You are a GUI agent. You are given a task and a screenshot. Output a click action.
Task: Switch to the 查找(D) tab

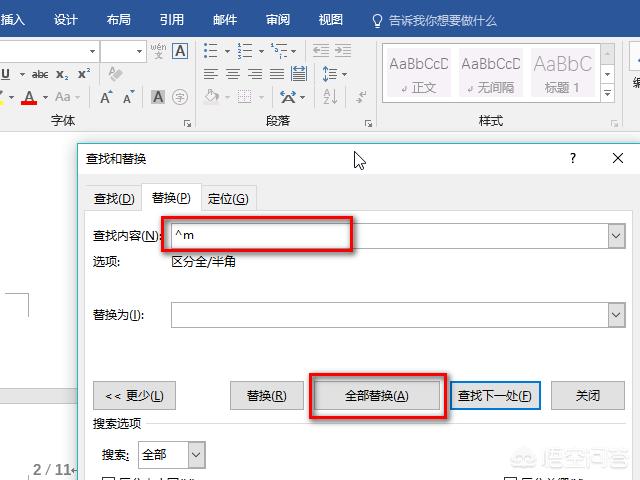[x=114, y=199]
